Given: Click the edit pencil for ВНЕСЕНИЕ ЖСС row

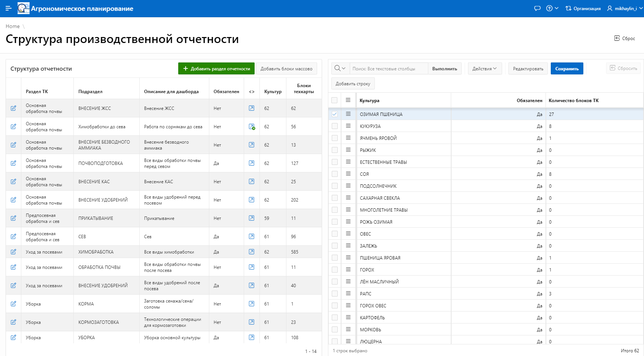Looking at the screenshot, I should point(13,108).
